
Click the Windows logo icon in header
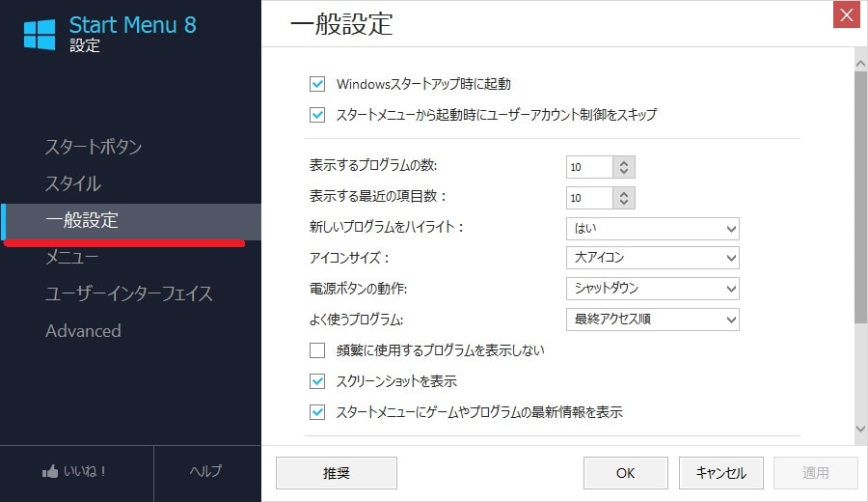(x=40, y=35)
